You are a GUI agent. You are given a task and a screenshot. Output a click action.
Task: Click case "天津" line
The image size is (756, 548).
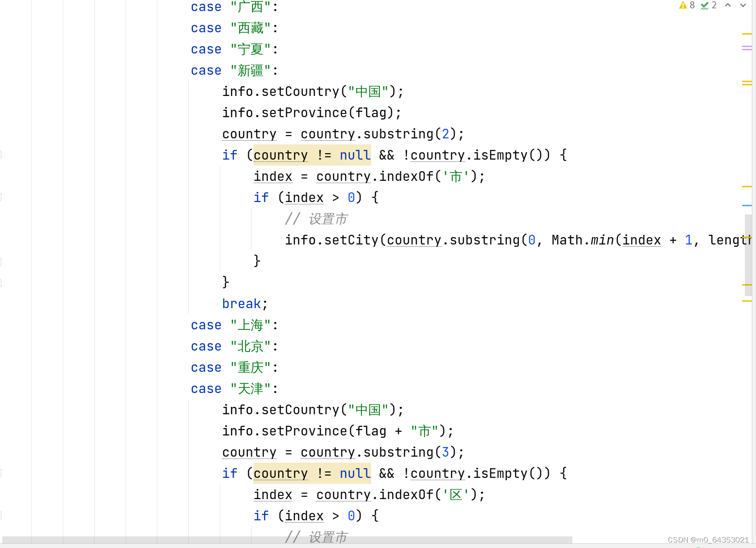(x=234, y=389)
